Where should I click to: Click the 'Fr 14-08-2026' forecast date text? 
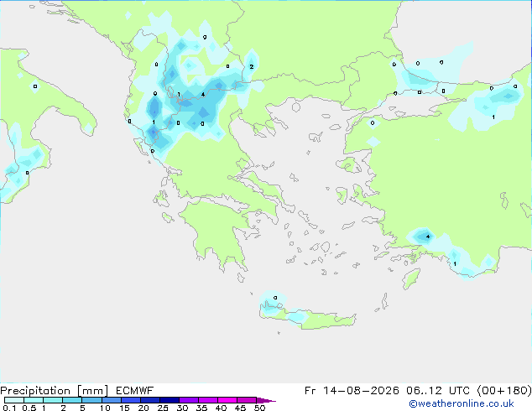pyautogui.click(x=352, y=391)
